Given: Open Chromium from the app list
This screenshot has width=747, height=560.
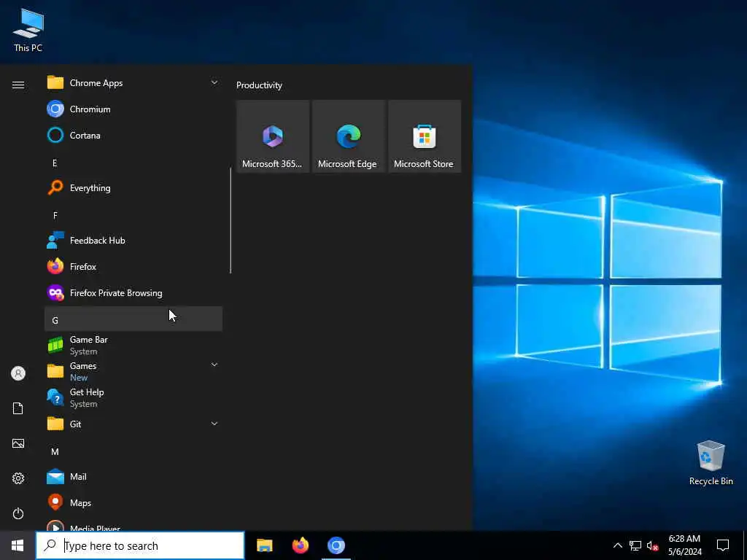Looking at the screenshot, I should coord(133,109).
